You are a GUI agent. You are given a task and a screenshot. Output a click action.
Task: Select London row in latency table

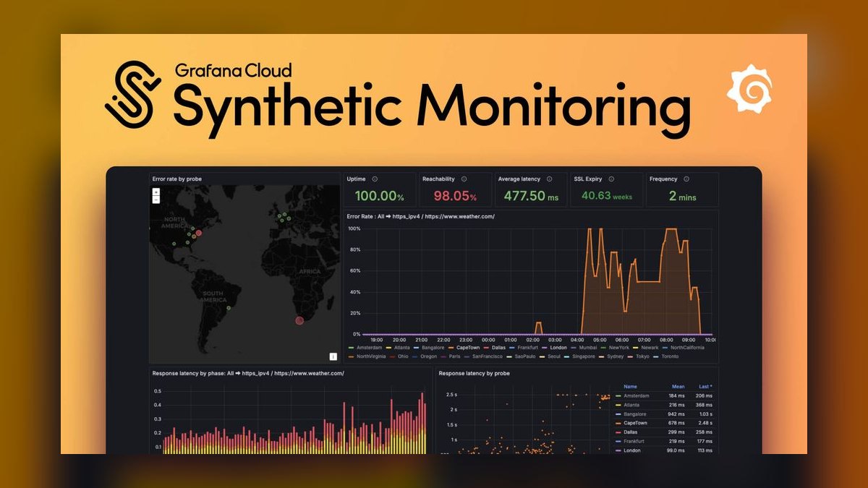point(663,450)
